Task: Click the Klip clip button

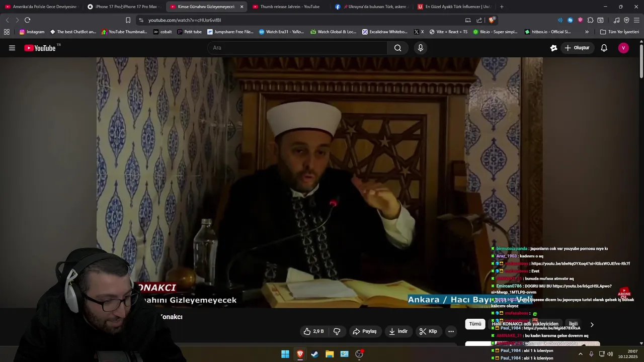Action: pos(428,331)
